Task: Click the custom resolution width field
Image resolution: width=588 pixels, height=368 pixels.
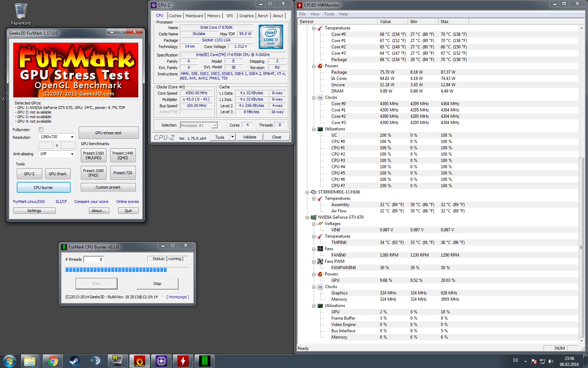Action: (x=46, y=145)
